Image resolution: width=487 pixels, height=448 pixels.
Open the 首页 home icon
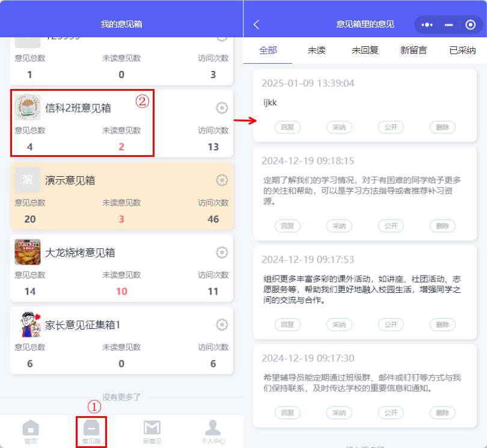pos(31,428)
